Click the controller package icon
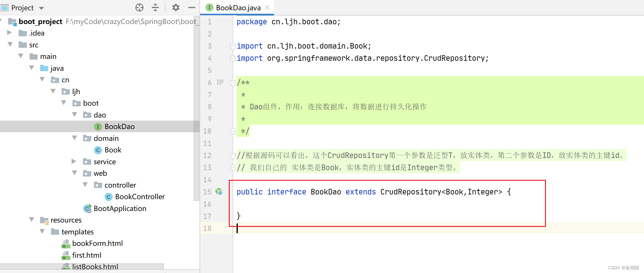 [98, 185]
